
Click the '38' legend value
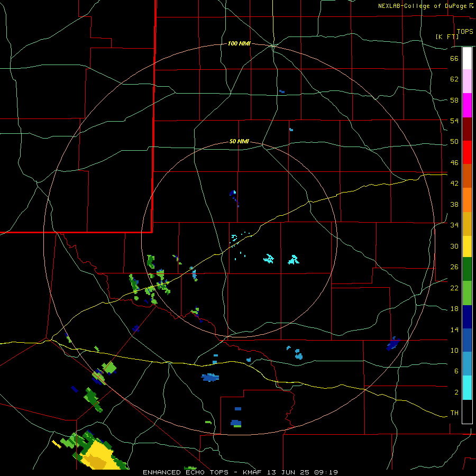click(454, 204)
